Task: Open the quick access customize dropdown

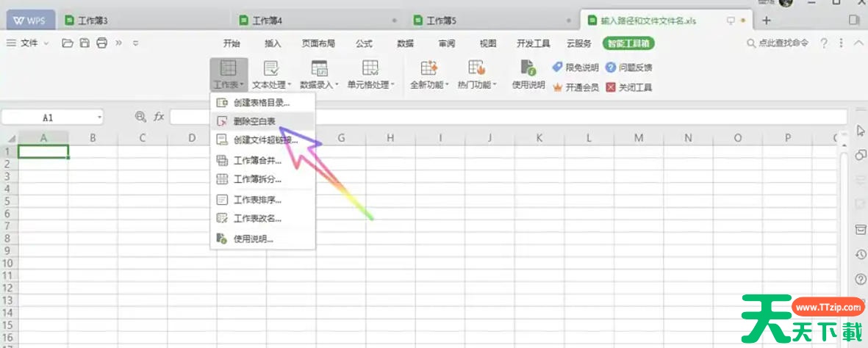Action: click(x=136, y=43)
